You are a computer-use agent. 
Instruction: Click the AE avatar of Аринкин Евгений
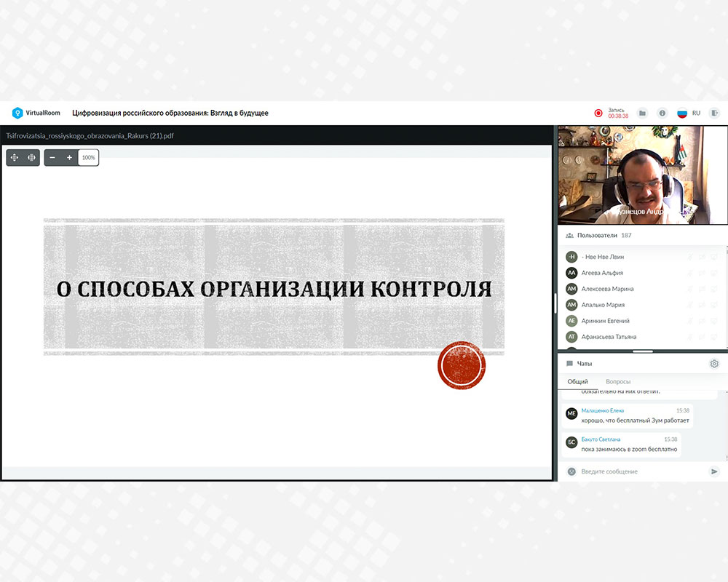[x=571, y=321]
